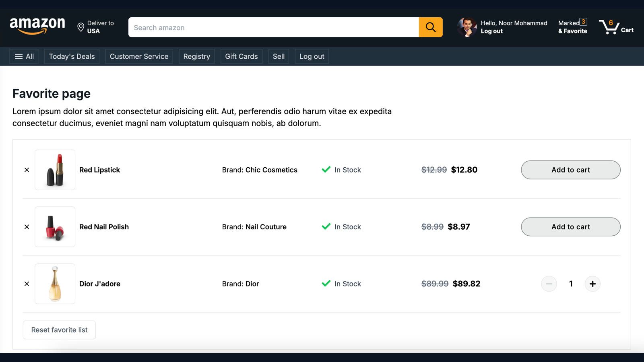Click the struck-through $89.99 price
Screen dimensions: 644x362
tap(435, 284)
